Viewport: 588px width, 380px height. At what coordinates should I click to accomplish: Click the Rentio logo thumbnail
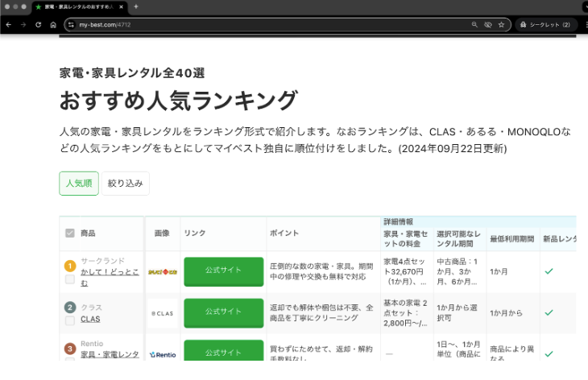pyautogui.click(x=163, y=354)
